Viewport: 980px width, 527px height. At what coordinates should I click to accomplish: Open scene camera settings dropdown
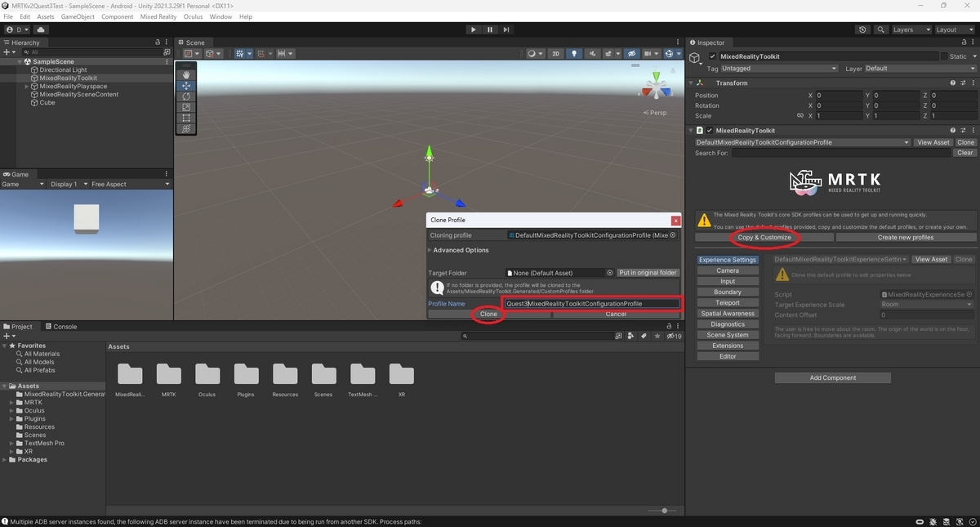pos(651,54)
